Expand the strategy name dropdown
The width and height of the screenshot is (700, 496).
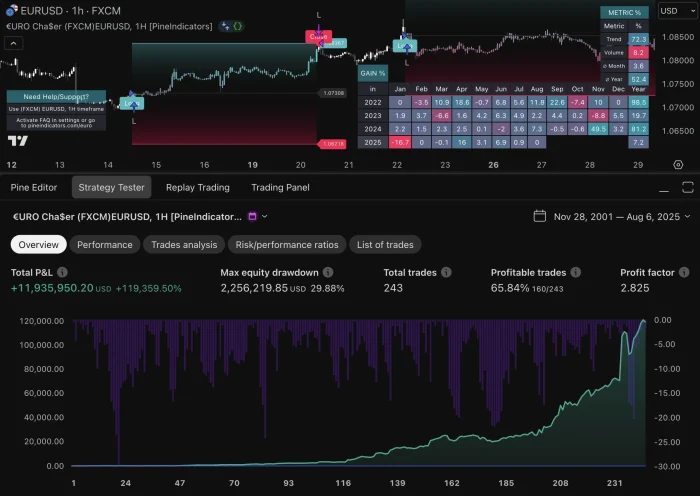[266, 216]
